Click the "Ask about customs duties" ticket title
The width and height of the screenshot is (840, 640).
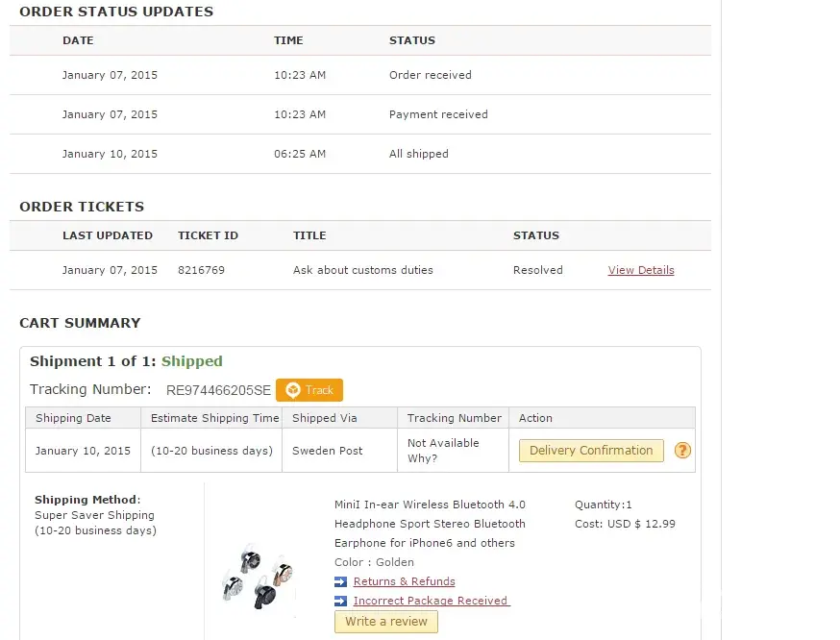pyautogui.click(x=363, y=270)
